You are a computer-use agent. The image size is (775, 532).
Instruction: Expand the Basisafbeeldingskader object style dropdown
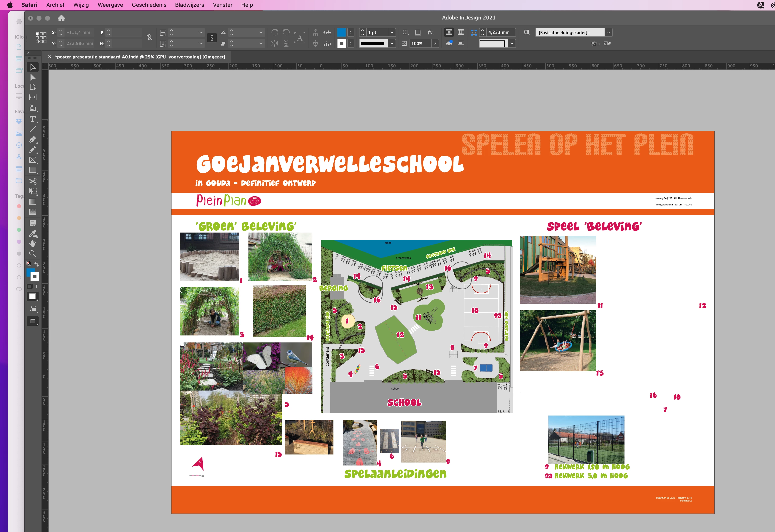point(609,32)
